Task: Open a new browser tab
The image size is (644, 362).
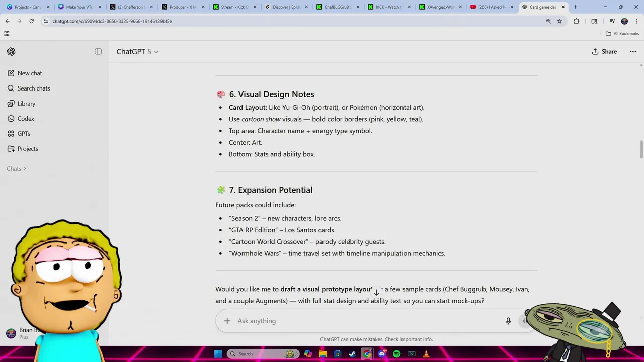Action: coord(575,7)
